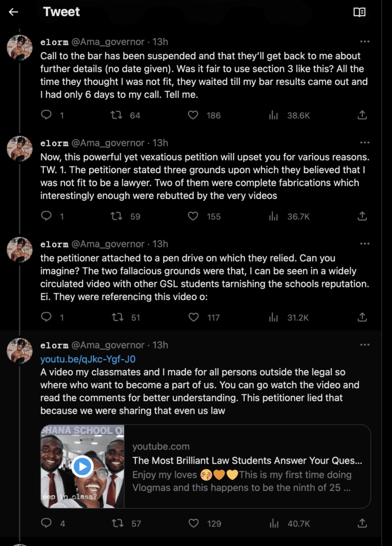Open more options on 'Call to the bar' tweet
392x546 pixels.
(x=365, y=42)
